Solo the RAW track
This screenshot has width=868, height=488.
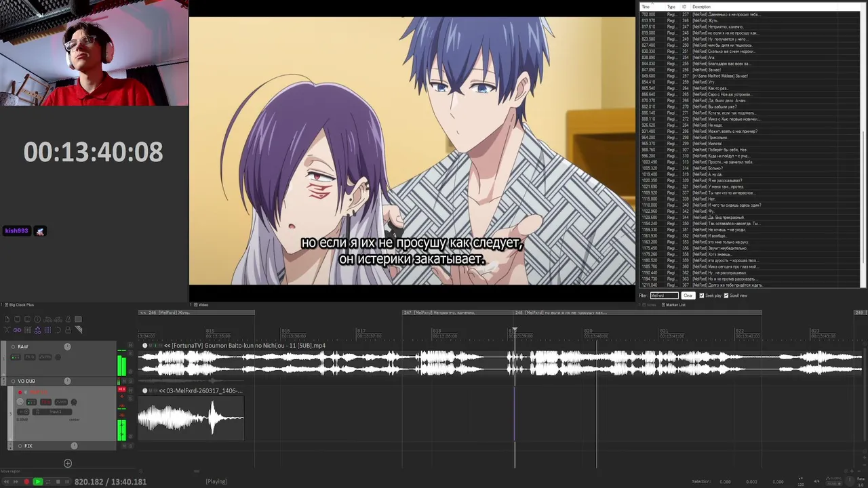130,353
